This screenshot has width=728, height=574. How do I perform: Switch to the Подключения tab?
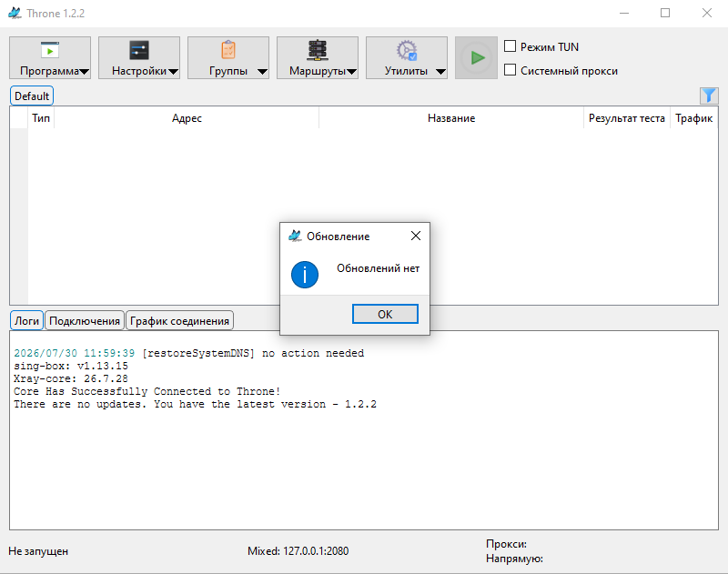point(85,320)
